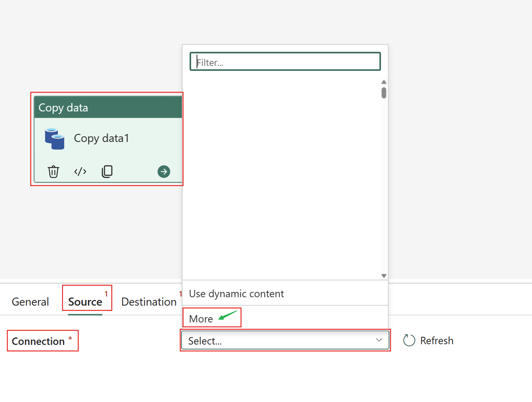Viewport: 532px width, 402px height.
Task: Click the dropdown list scroll up arrow
Action: (384, 82)
